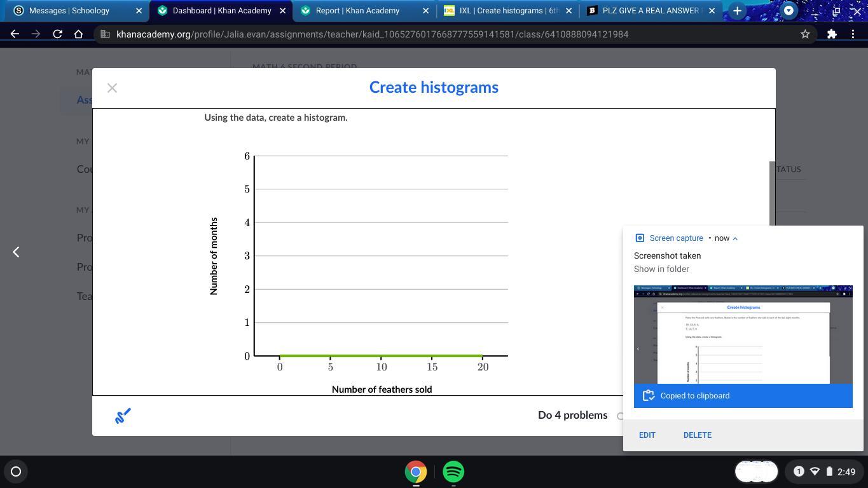Open Spotify from the shelf

point(453,472)
